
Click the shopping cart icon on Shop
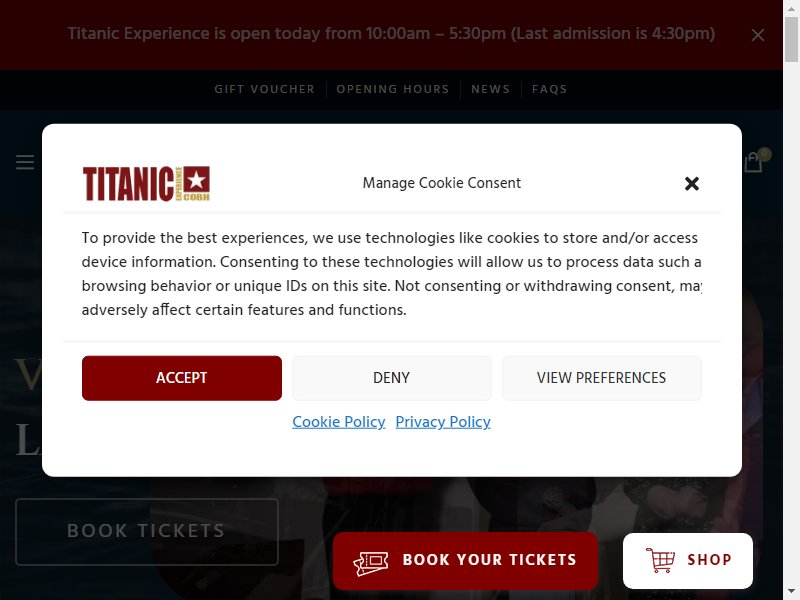click(660, 560)
